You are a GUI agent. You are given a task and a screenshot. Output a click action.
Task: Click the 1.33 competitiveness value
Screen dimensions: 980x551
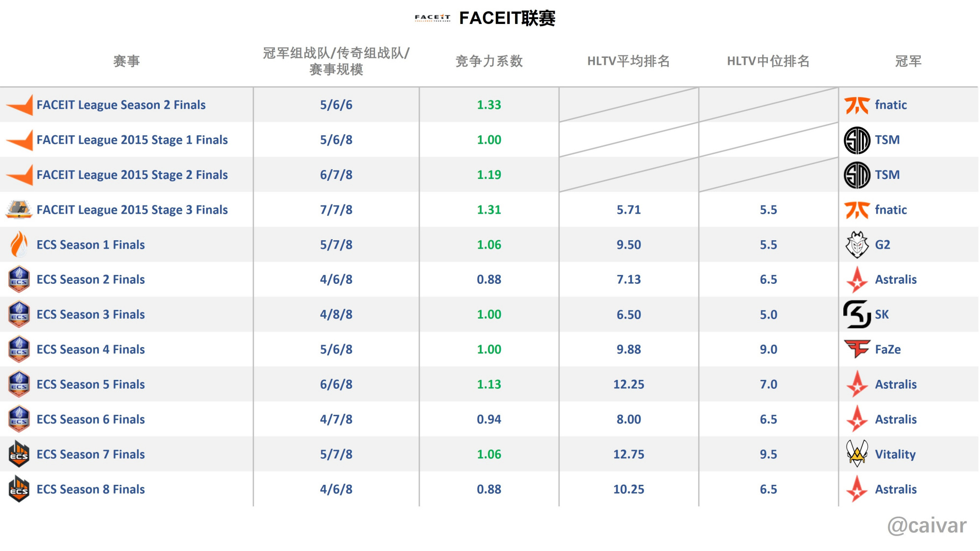(489, 105)
